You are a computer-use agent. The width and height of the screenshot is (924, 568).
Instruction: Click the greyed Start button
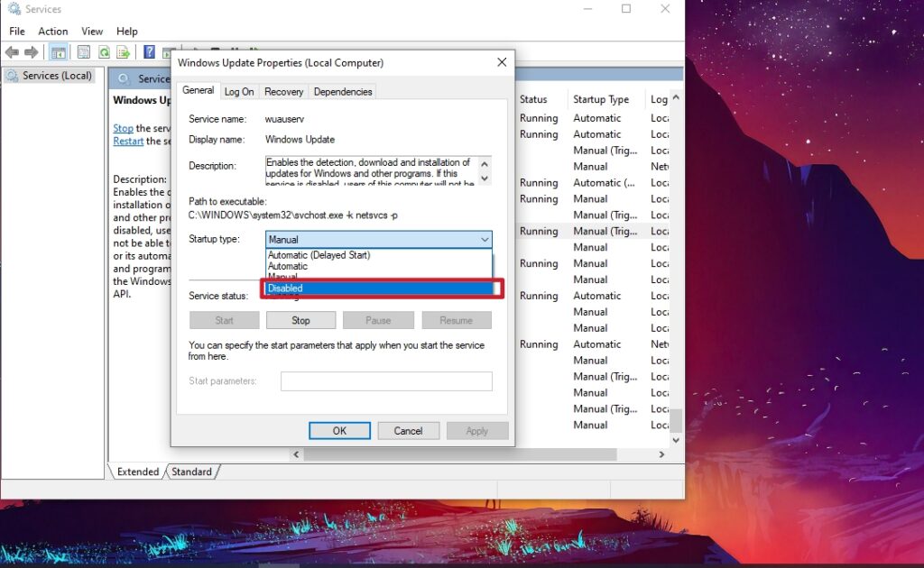click(x=224, y=320)
